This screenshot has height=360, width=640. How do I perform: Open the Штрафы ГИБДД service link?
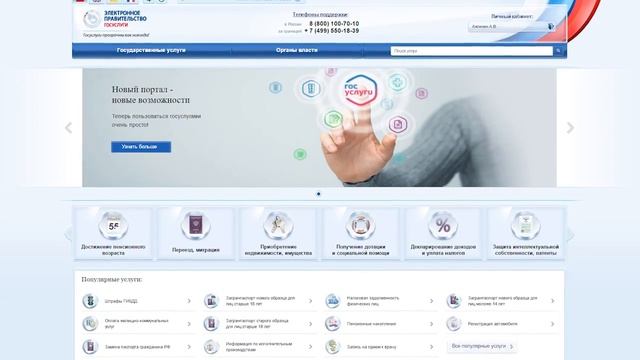[121, 301]
